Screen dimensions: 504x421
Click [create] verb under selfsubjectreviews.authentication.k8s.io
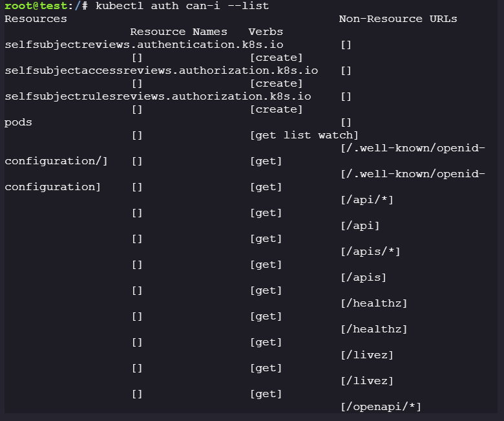click(x=276, y=58)
